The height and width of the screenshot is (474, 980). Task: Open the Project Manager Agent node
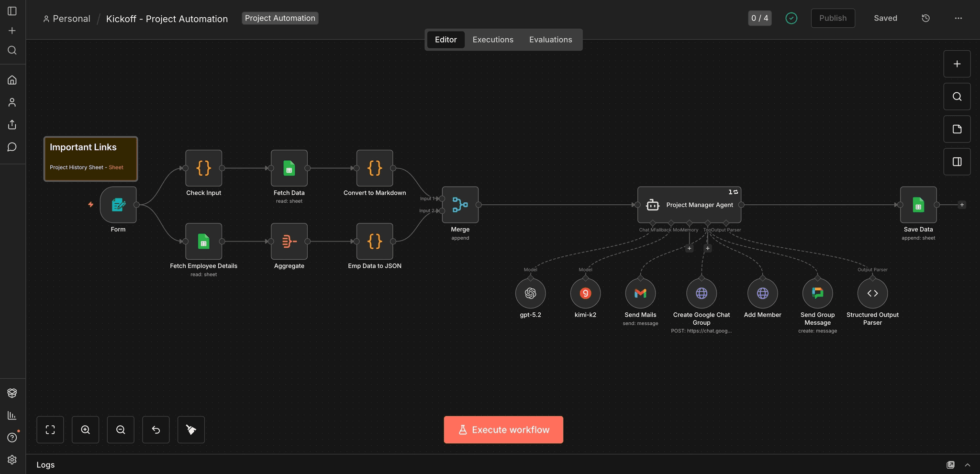click(x=689, y=205)
